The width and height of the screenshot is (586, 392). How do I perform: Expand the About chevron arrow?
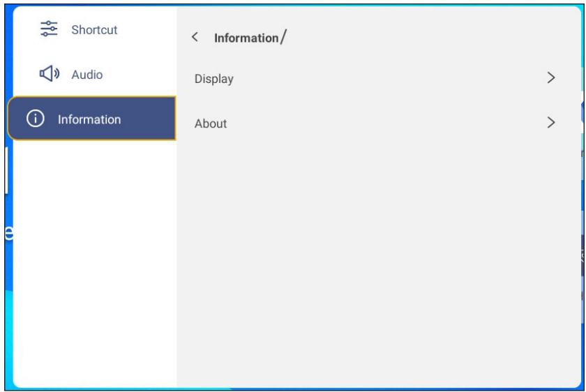(x=551, y=123)
